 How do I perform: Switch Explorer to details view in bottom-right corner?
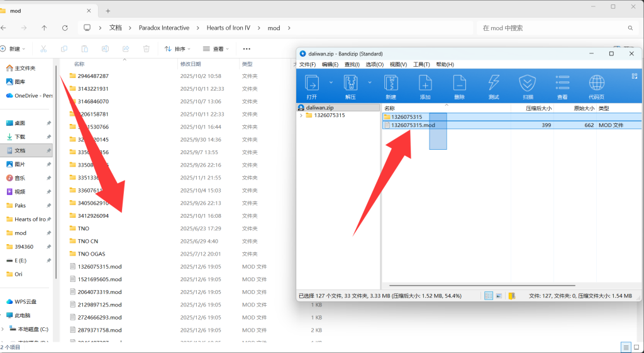(625, 347)
